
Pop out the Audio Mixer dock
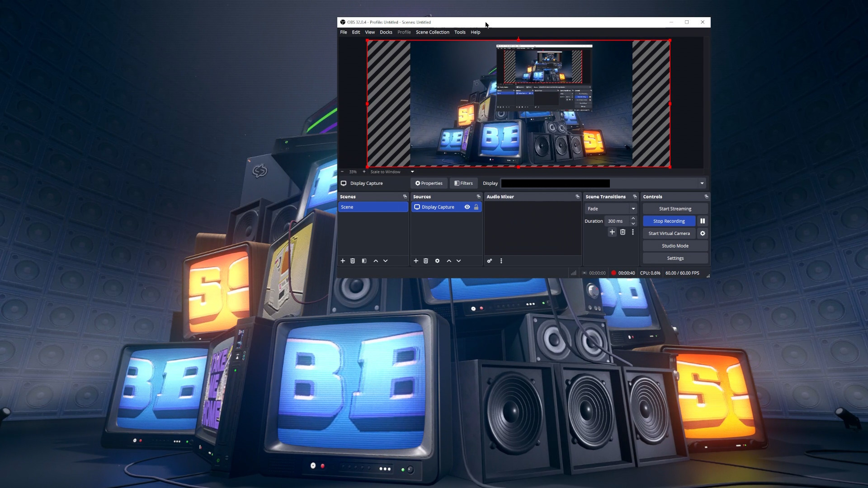tap(577, 197)
